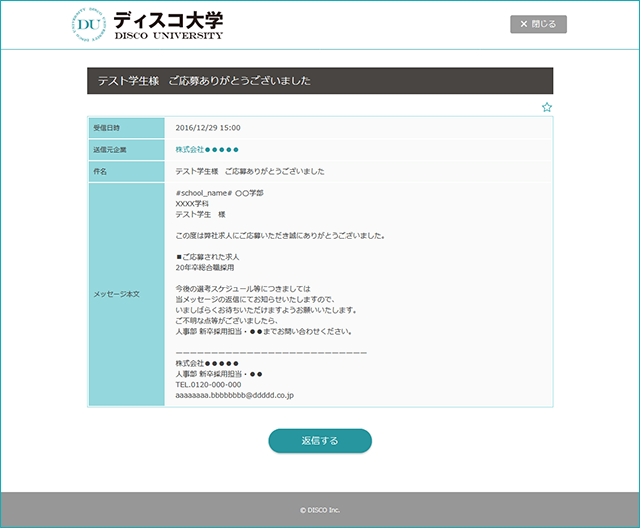The image size is (640, 528).
Task: Select the 受信日時 row label
Action: (x=107, y=128)
